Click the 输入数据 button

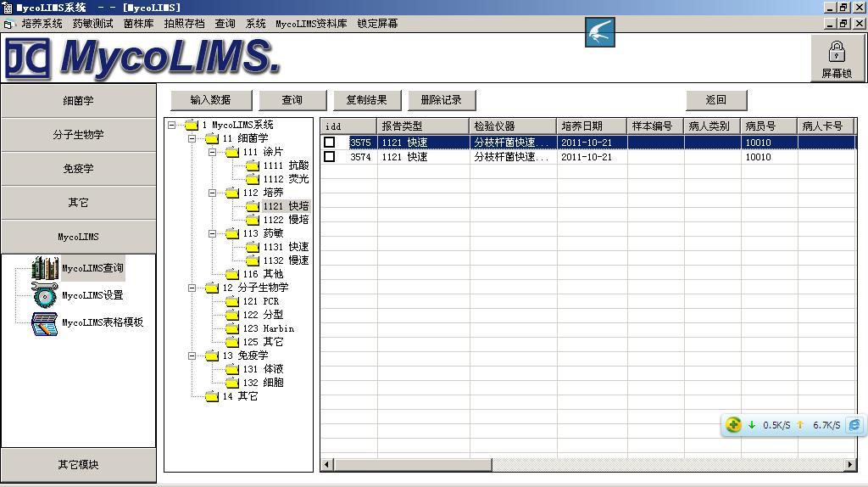211,100
